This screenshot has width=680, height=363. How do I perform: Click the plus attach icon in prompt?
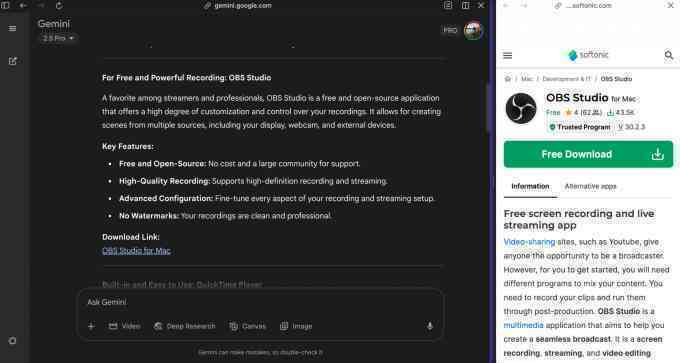91,326
